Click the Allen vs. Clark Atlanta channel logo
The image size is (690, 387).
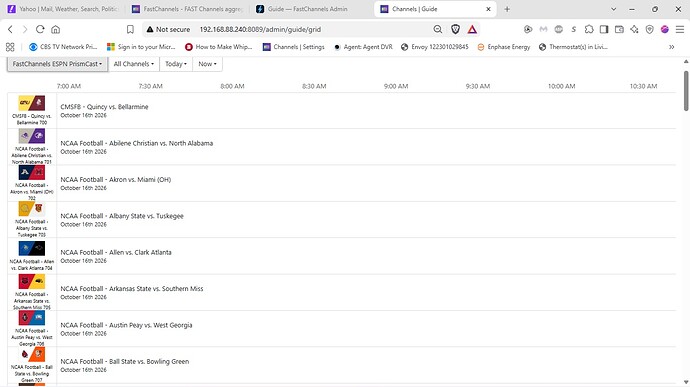click(32, 248)
